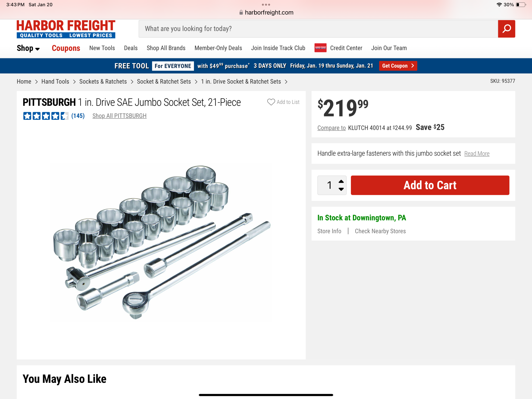Tap the three-dot multitasking icon at top
The height and width of the screenshot is (399, 532).
266,4
